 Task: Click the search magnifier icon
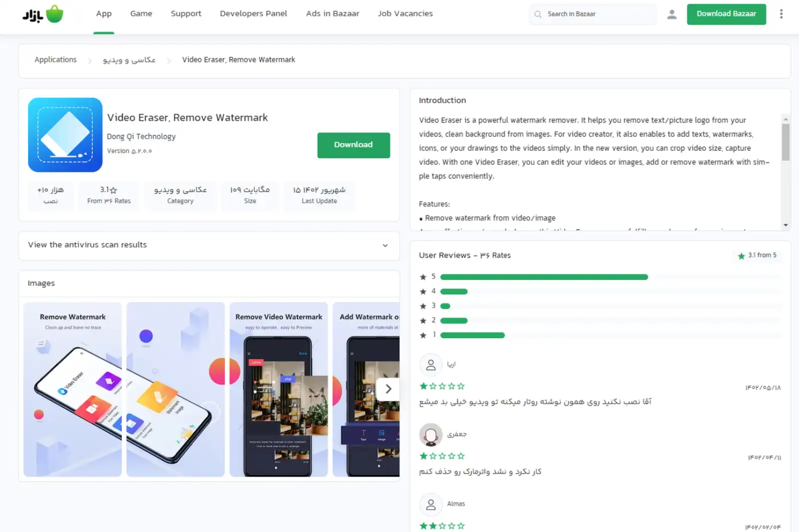pyautogui.click(x=538, y=14)
